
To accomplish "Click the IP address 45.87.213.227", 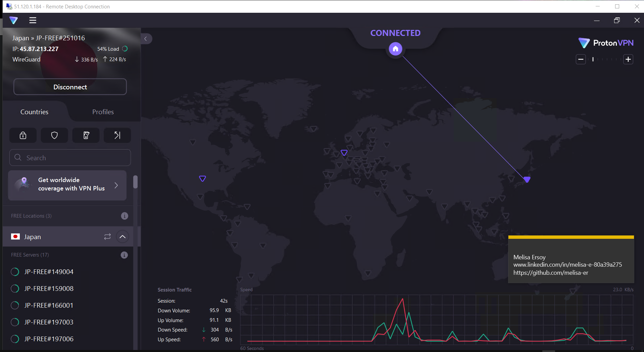I will tap(39, 49).
